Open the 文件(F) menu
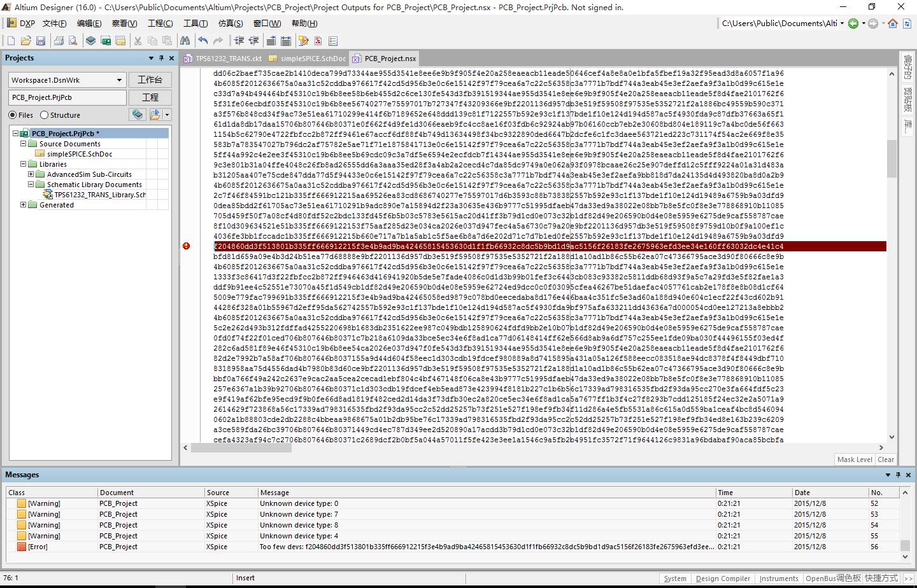This screenshot has height=588, width=917. (55, 24)
